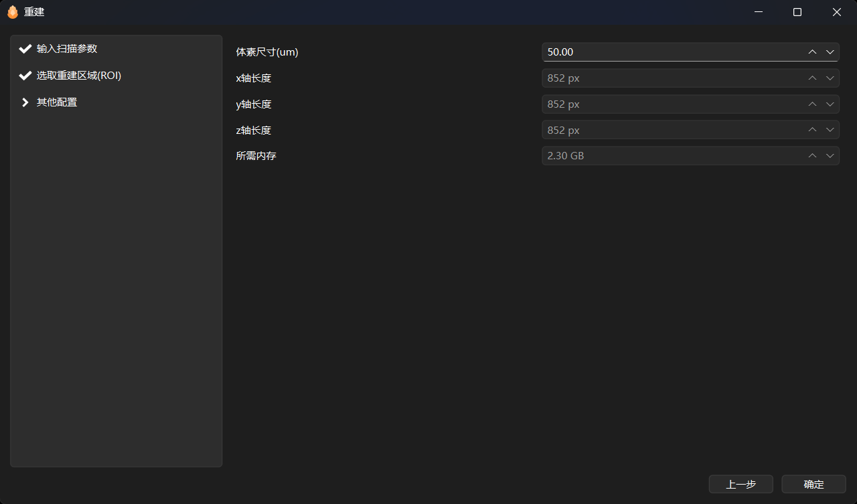Click the chevron arrow beside 其他配置
Screen dimensions: 857x504
point(25,102)
